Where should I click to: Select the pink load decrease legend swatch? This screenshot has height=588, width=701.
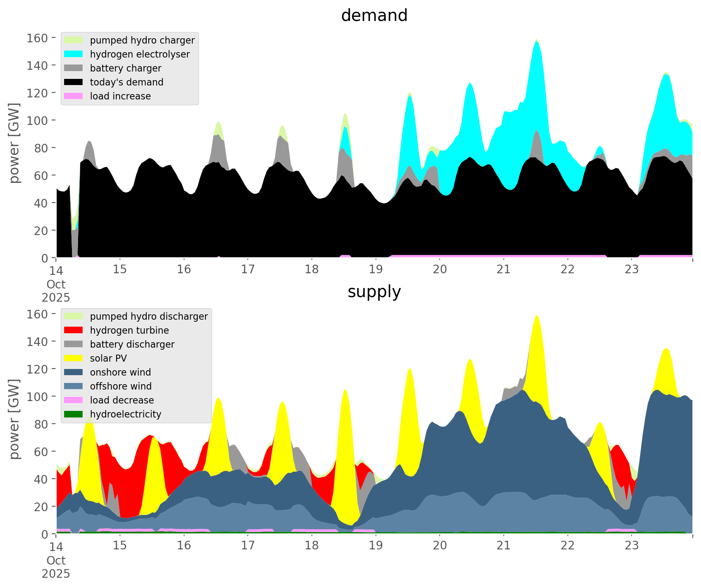pyautogui.click(x=74, y=400)
